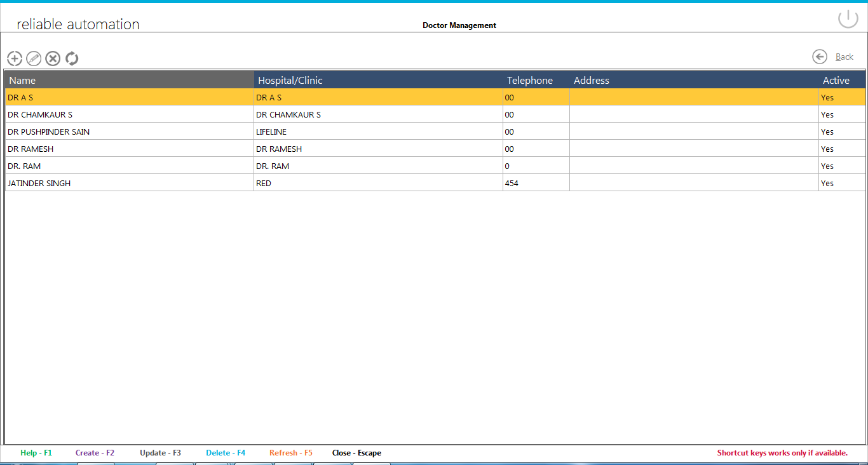The width and height of the screenshot is (868, 465).
Task: Sort by Active column header
Action: (x=842, y=80)
